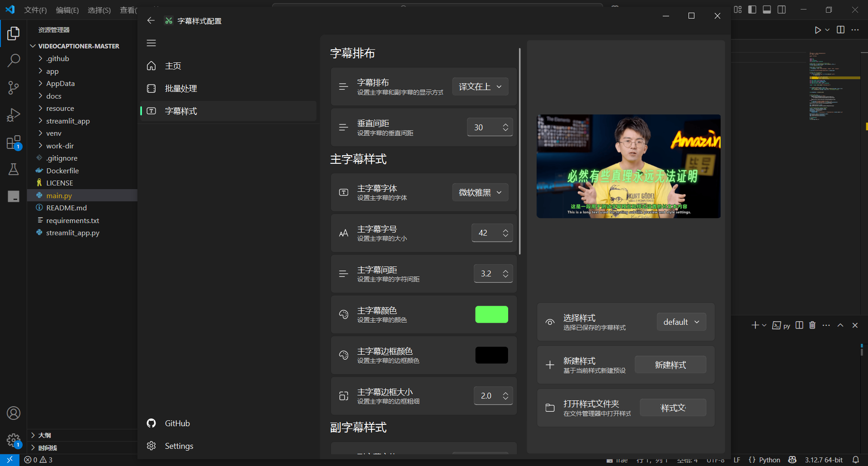Image resolution: width=868 pixels, height=466 pixels.
Task: Open the default style selector dropdown
Action: click(x=681, y=322)
